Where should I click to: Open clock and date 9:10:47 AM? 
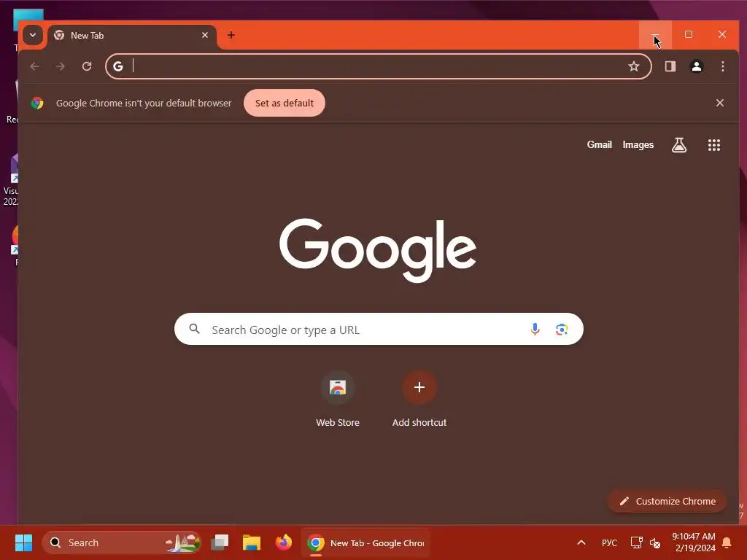694,542
